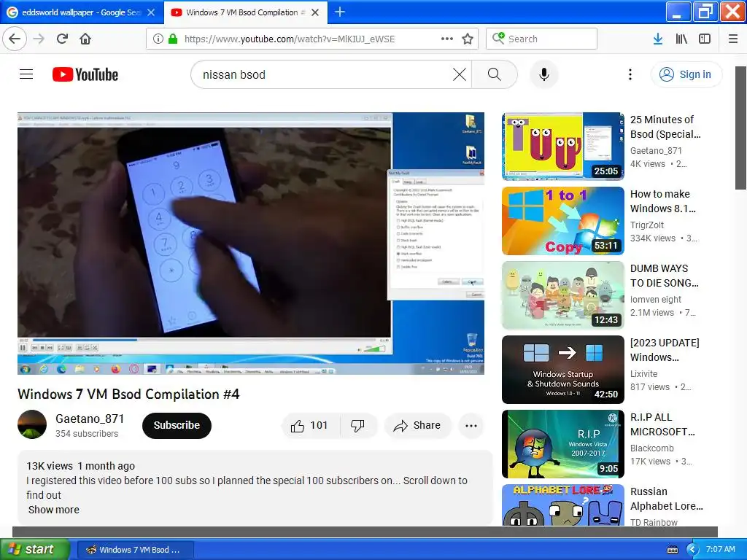Open the Windows start button
The image size is (747, 560).
pos(34,549)
